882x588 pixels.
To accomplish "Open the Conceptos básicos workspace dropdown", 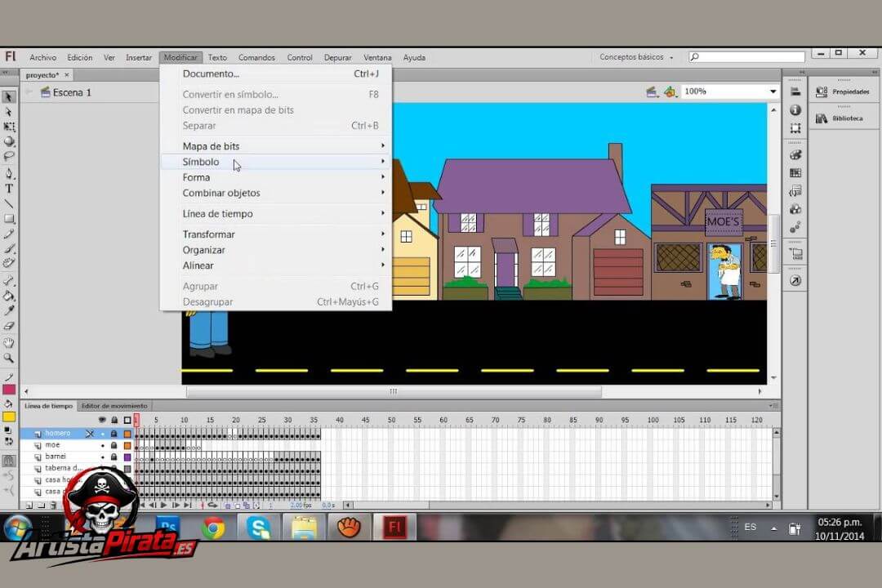I will coord(636,57).
